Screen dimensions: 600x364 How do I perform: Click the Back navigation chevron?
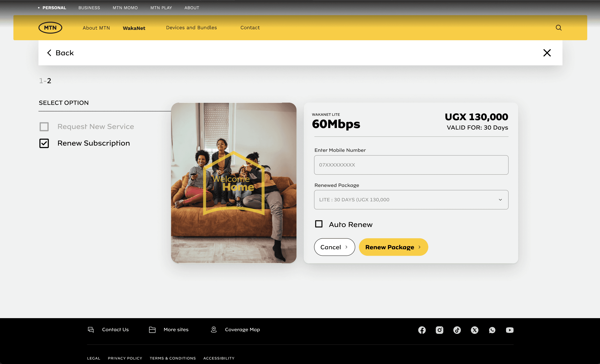click(49, 53)
